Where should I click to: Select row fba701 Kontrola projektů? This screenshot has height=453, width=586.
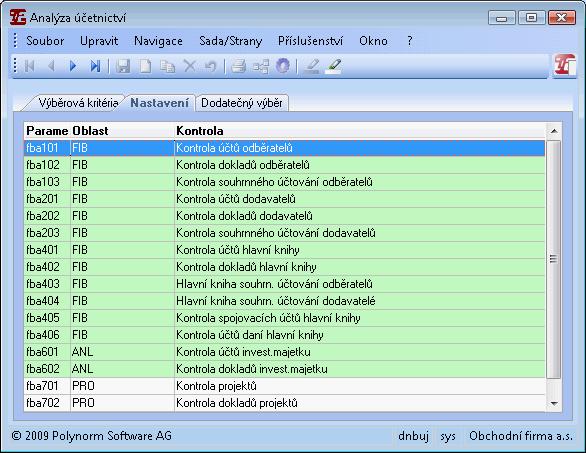point(284,386)
